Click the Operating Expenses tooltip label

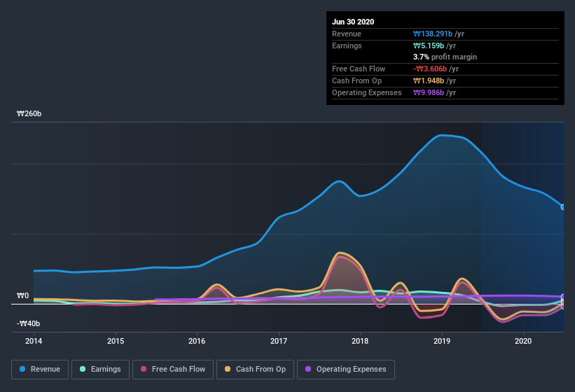click(x=367, y=92)
